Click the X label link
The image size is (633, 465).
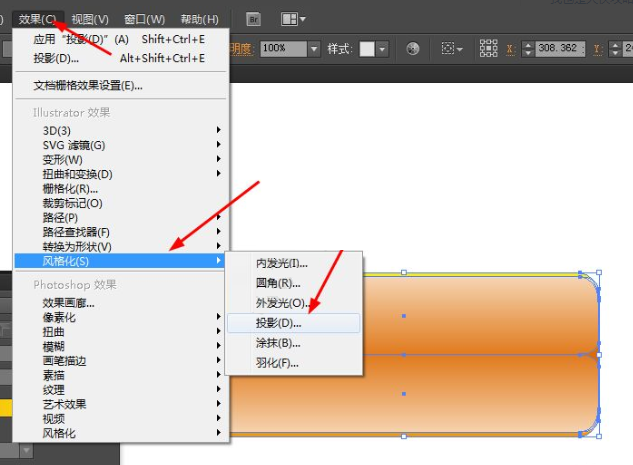pos(510,49)
